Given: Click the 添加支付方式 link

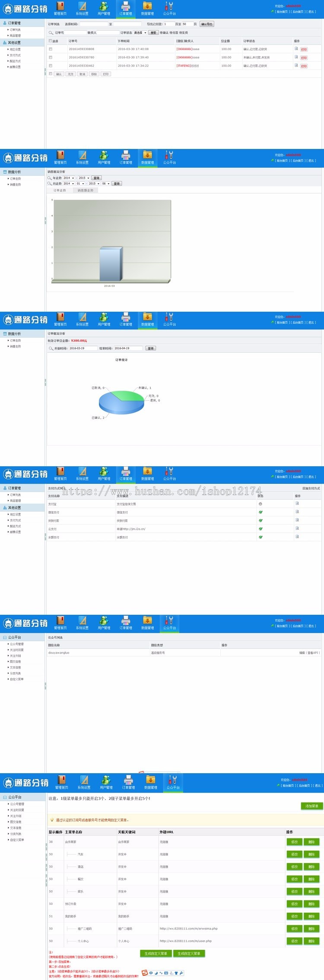Looking at the screenshot, I should tap(311, 488).
